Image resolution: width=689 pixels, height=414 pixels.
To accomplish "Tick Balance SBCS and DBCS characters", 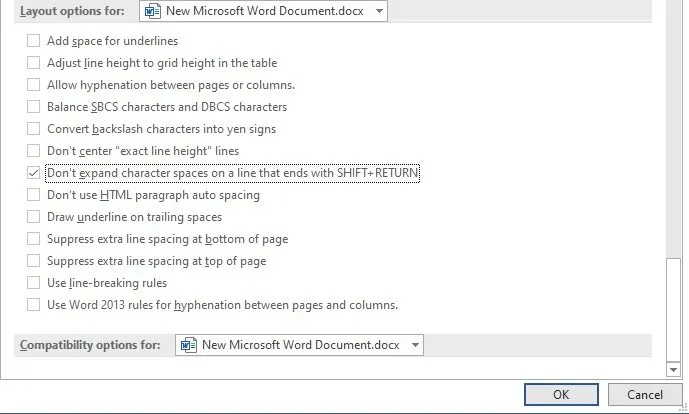I will 34,107.
